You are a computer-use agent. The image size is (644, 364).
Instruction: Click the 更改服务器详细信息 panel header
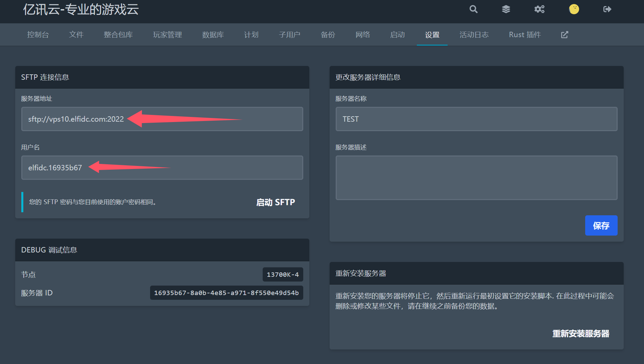(x=476, y=77)
